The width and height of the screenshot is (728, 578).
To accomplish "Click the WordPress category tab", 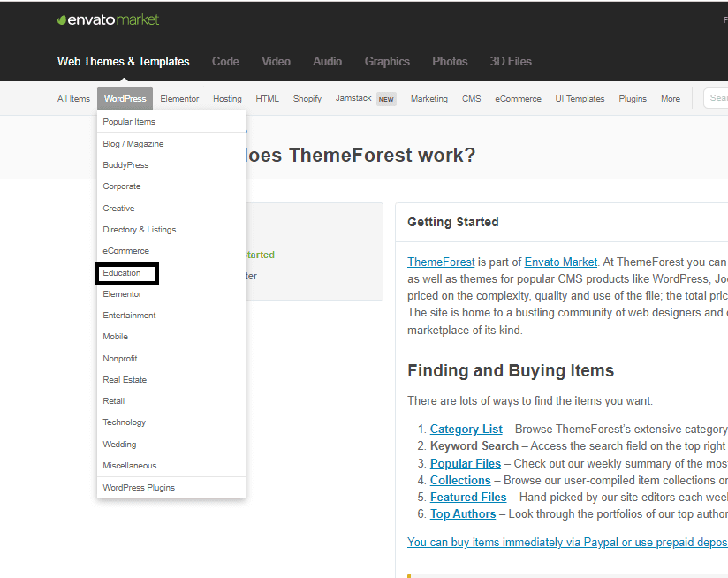I will coord(125,98).
